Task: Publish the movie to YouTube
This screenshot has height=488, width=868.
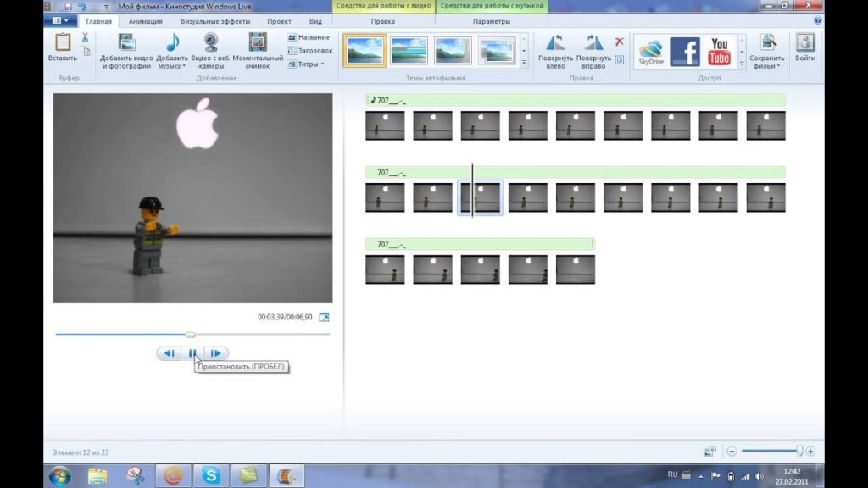Action: pyautogui.click(x=720, y=52)
